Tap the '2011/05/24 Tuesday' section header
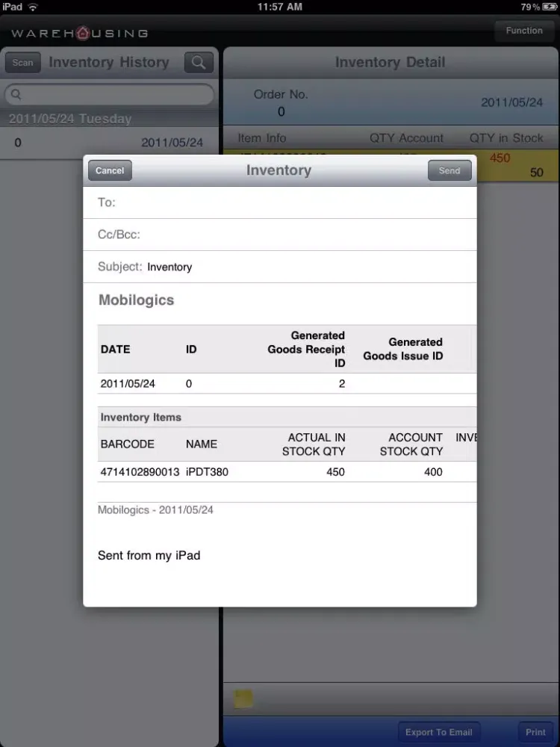 (109, 119)
